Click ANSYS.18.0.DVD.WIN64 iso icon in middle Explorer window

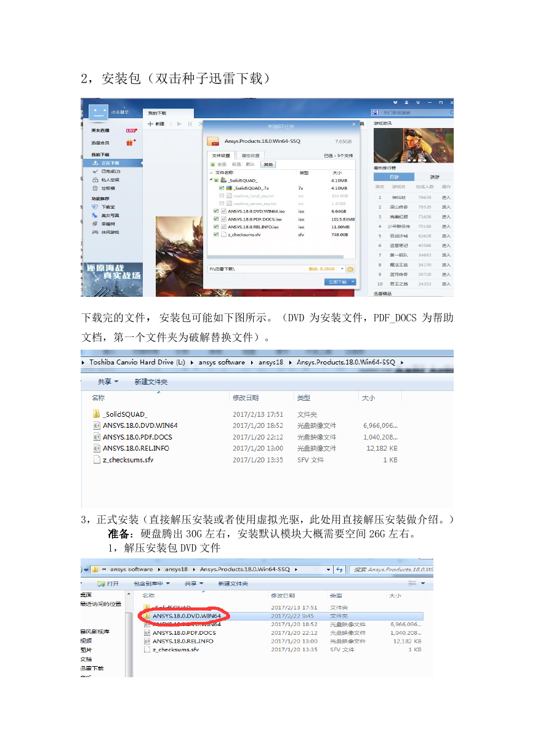[97, 425]
